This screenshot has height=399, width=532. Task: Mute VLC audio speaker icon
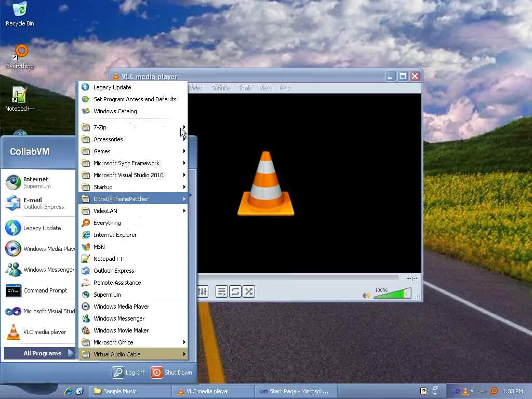366,296
